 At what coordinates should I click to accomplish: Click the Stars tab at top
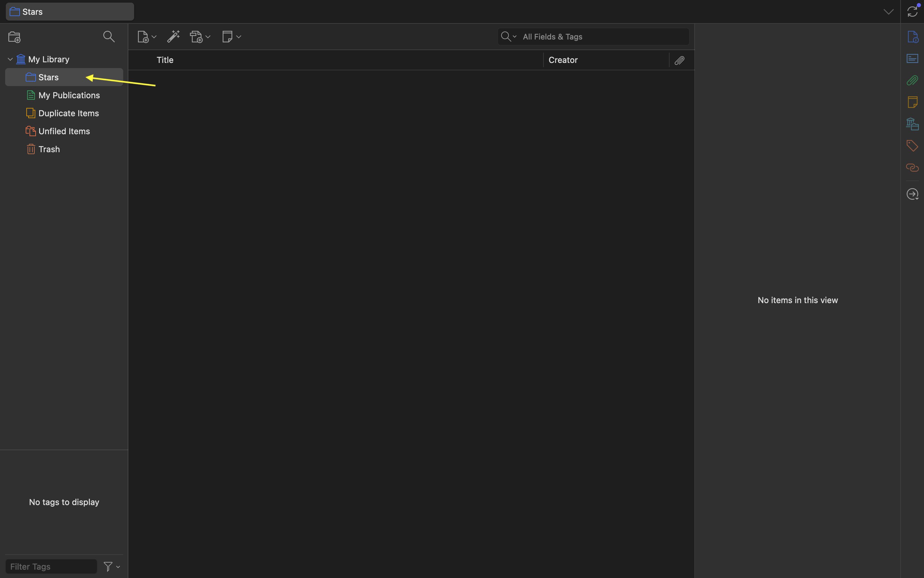70,12
